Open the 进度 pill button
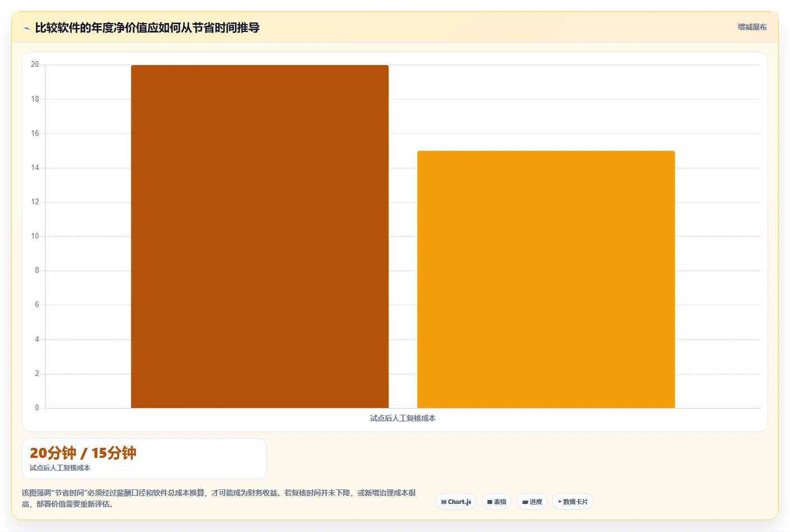This screenshot has width=790, height=532. point(532,502)
